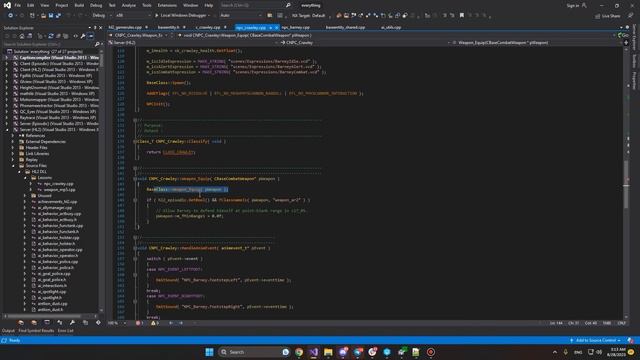Expand the Captioncompiler project node

pos(7,58)
